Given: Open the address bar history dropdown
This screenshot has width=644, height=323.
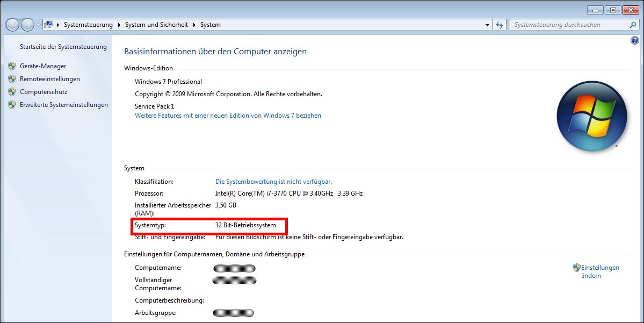Looking at the screenshot, I should click(x=487, y=25).
